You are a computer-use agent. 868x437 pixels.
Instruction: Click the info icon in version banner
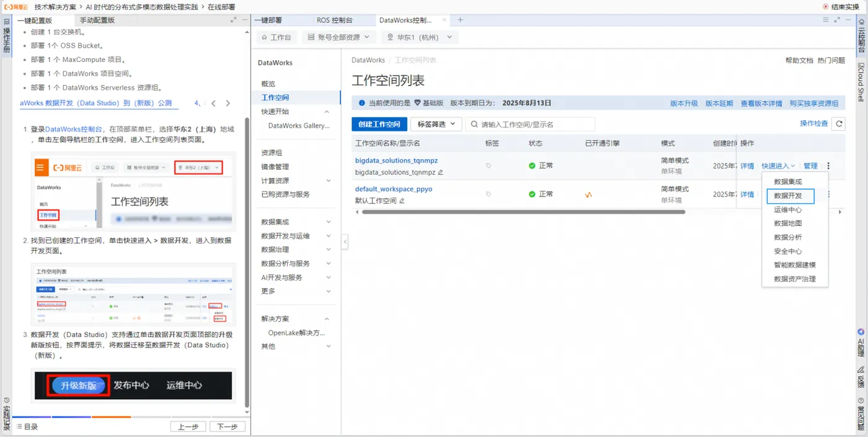(362, 104)
